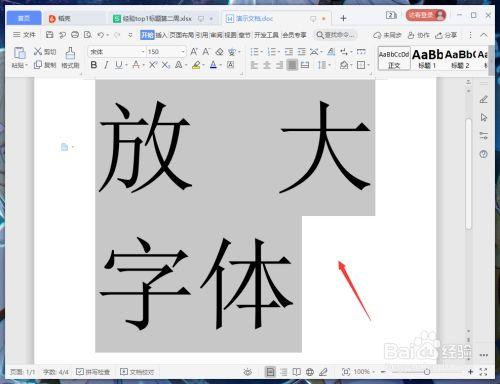500x384 pixels.
Task: Open the font size dropdown showing 150
Action: (183, 52)
